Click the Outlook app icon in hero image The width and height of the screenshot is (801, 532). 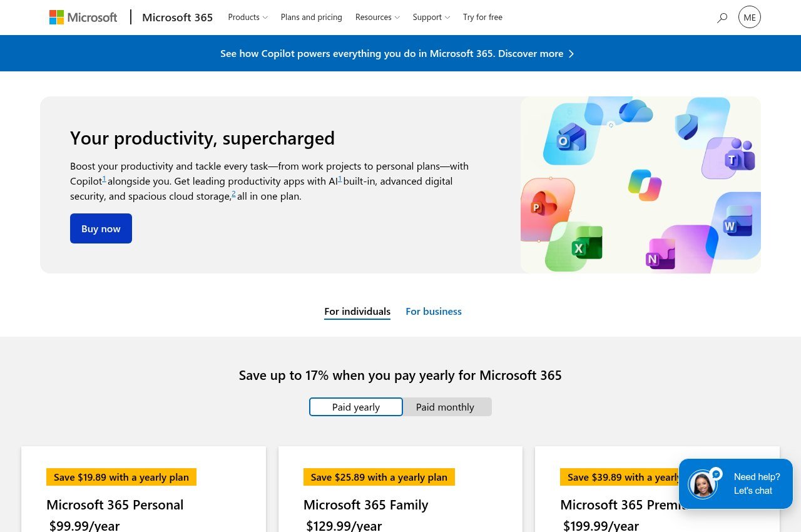click(x=571, y=137)
